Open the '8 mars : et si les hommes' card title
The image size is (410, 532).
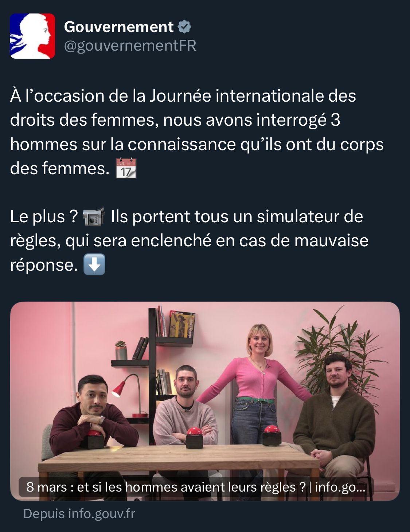(x=196, y=487)
